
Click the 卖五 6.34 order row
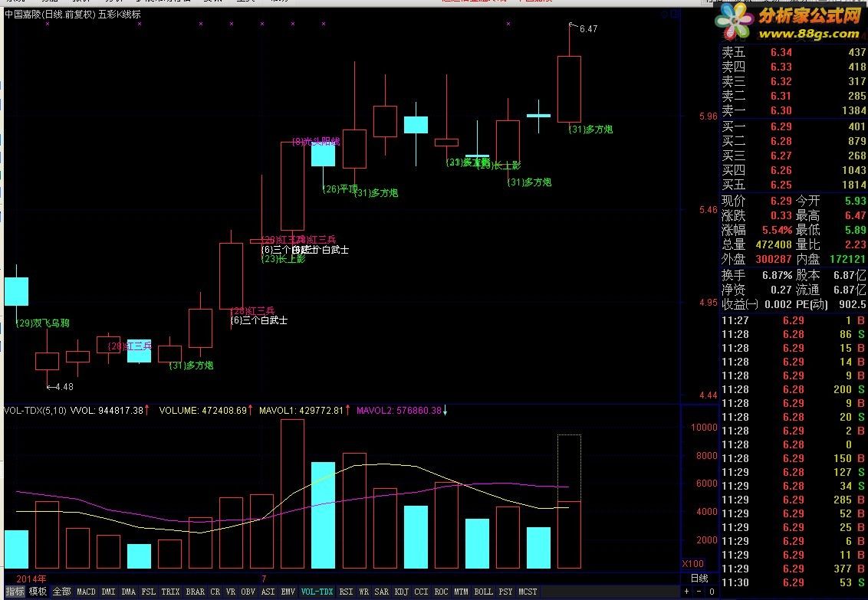[x=794, y=53]
